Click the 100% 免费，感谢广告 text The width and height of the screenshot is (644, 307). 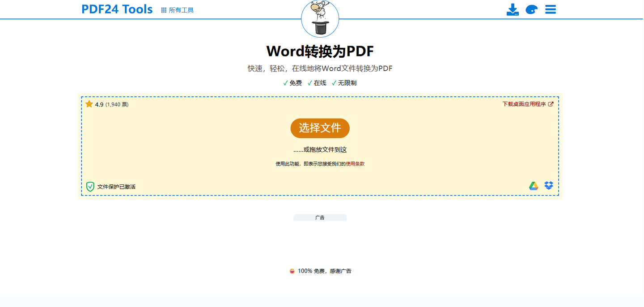324,271
